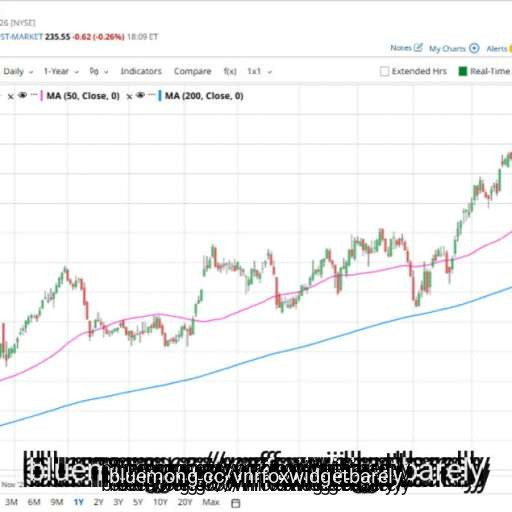Toggle the Real-Time green checkbox
This screenshot has width=512, height=512.
coord(463,71)
